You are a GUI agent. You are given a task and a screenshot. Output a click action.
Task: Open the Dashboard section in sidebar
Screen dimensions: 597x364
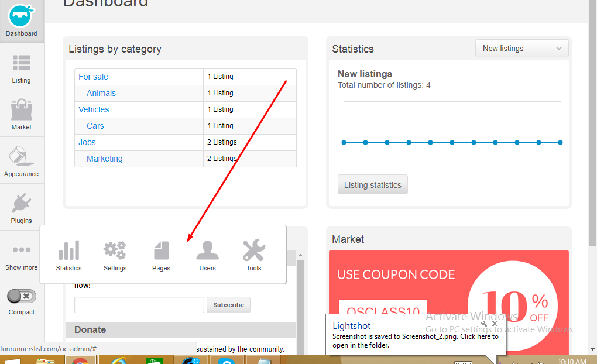tap(21, 20)
